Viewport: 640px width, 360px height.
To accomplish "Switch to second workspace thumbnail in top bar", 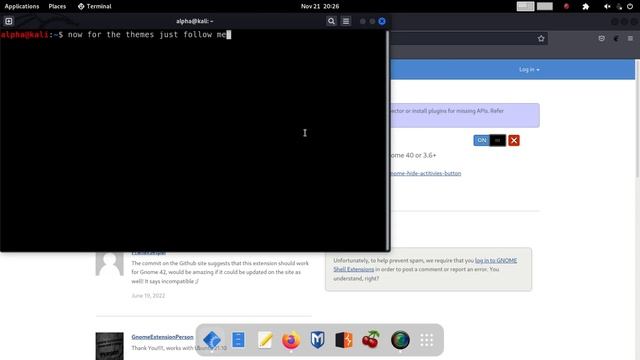I will (544, 6).
